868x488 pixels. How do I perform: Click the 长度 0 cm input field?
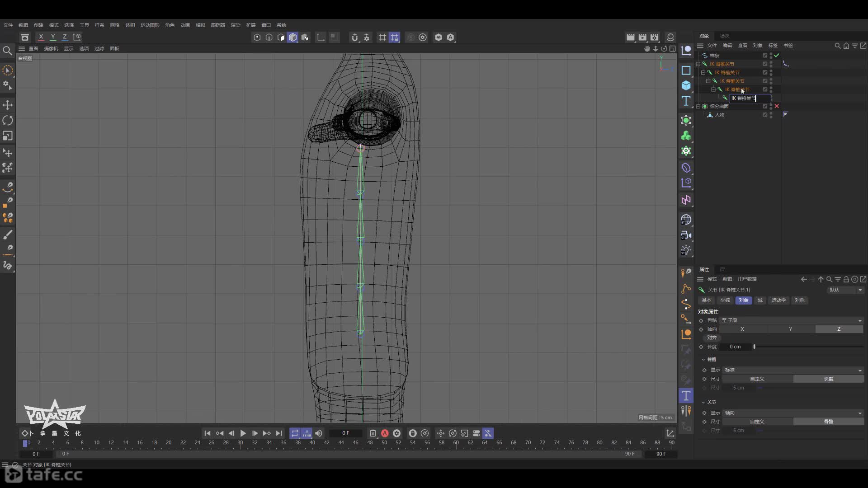click(x=735, y=347)
